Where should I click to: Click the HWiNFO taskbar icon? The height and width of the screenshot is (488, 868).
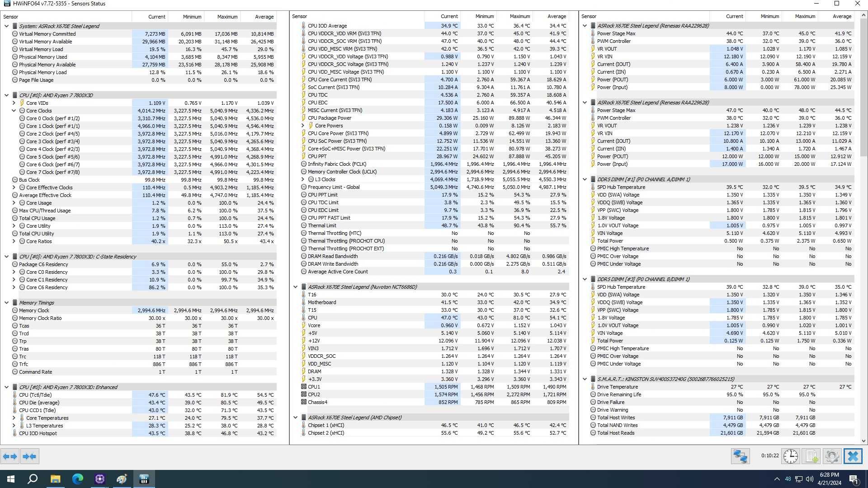(144, 479)
